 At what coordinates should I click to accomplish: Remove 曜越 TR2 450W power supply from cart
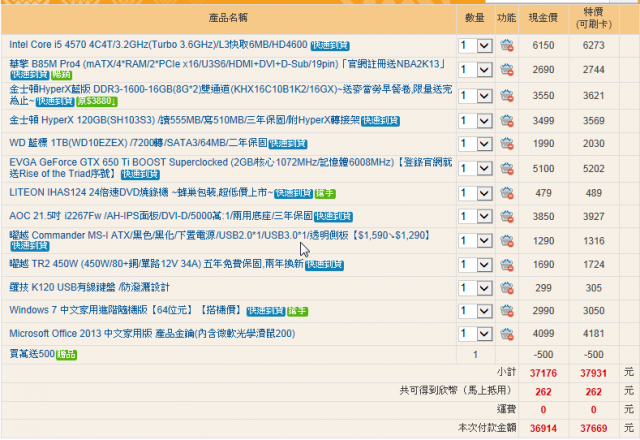pyautogui.click(x=507, y=264)
